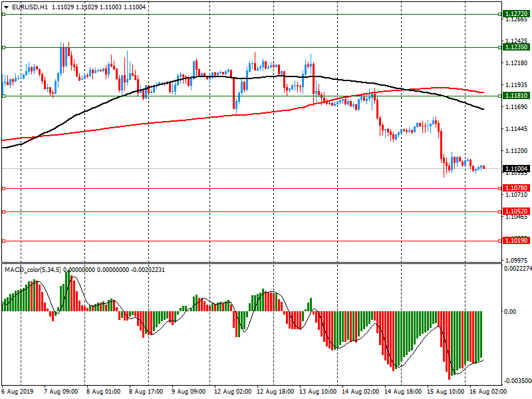532x399 pixels.
Task: Click the 14 Aug 02:00 time label
Action: 360,392
